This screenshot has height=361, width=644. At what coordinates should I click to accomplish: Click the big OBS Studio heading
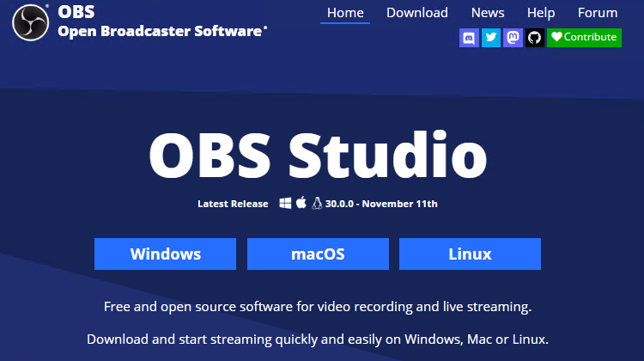coord(318,156)
